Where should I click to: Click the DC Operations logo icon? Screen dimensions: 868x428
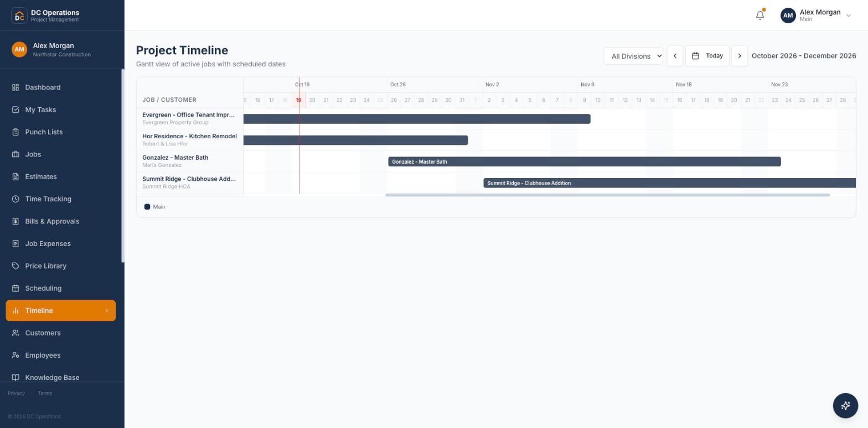(x=19, y=15)
